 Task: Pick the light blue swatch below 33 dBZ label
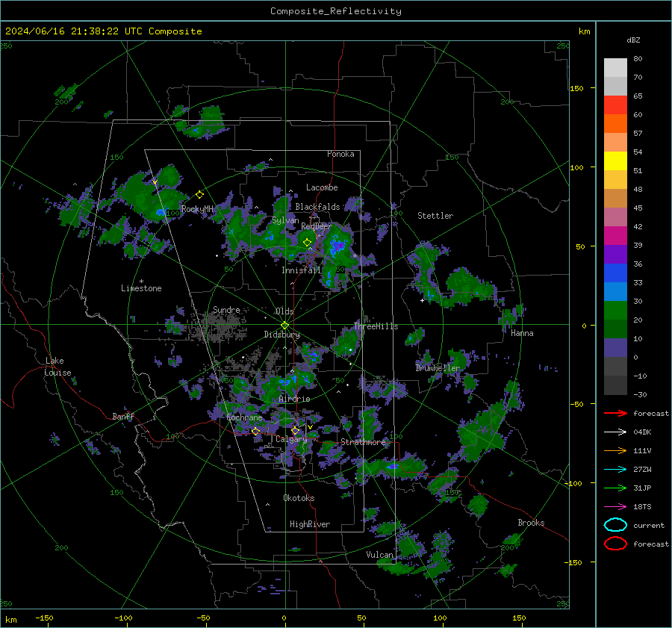click(615, 292)
